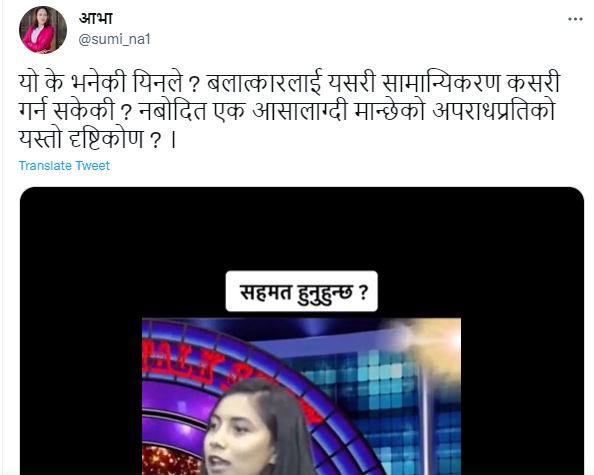Click the word बलात्कारलाई in the tweet

click(x=264, y=83)
